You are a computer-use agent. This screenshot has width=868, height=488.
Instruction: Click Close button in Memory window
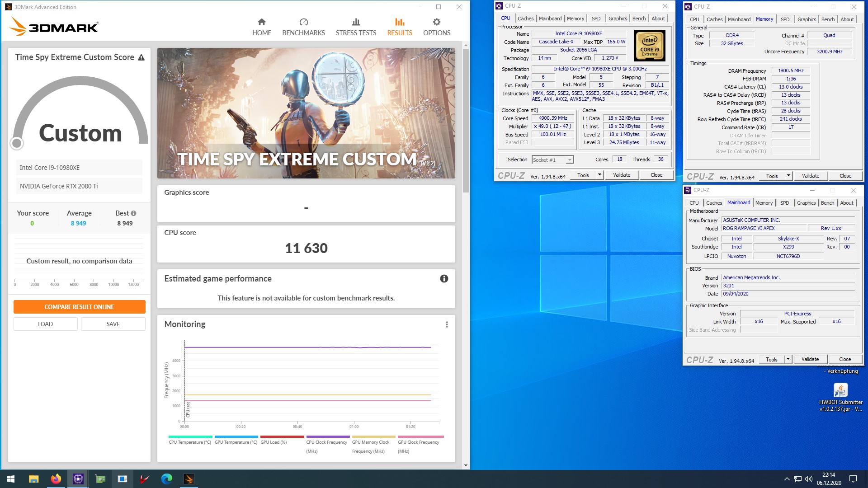pyautogui.click(x=845, y=176)
